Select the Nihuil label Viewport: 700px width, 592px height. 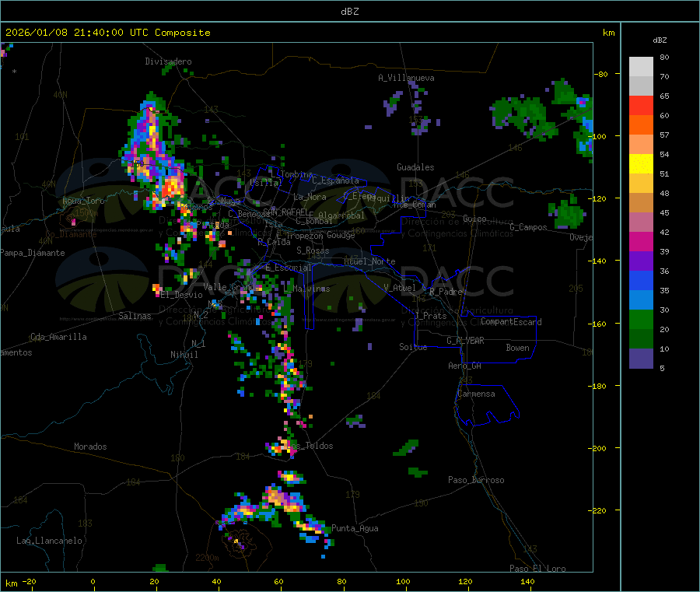click(x=184, y=355)
